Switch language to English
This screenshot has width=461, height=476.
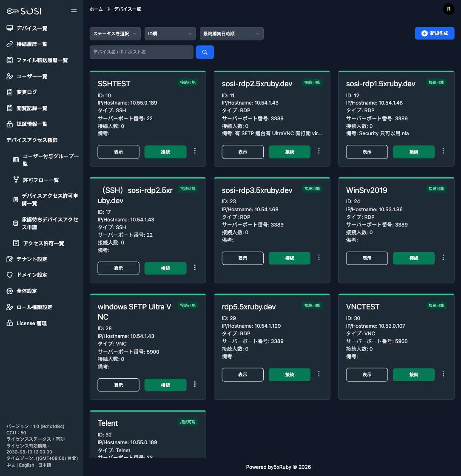point(26,465)
